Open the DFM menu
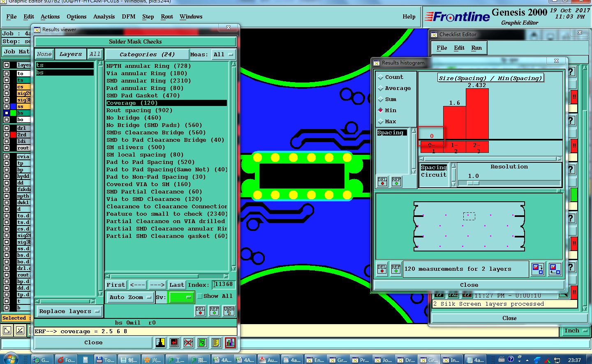The width and height of the screenshot is (592, 364). tap(129, 16)
